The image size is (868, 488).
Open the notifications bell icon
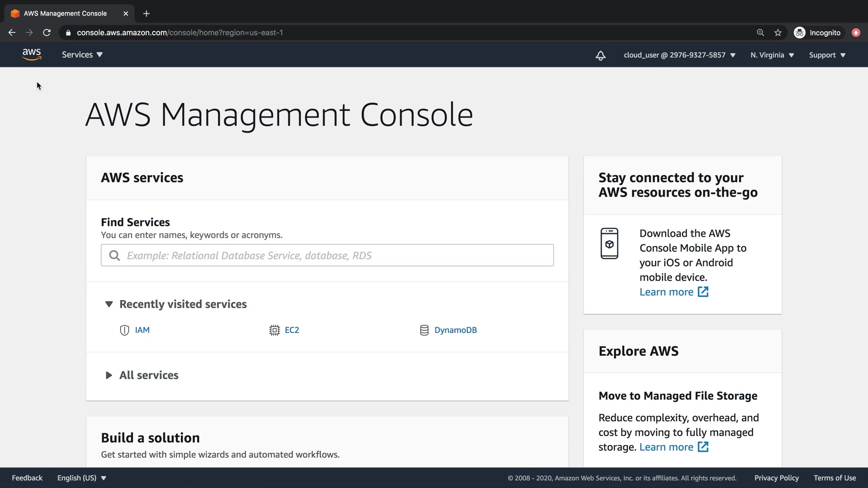(x=600, y=56)
